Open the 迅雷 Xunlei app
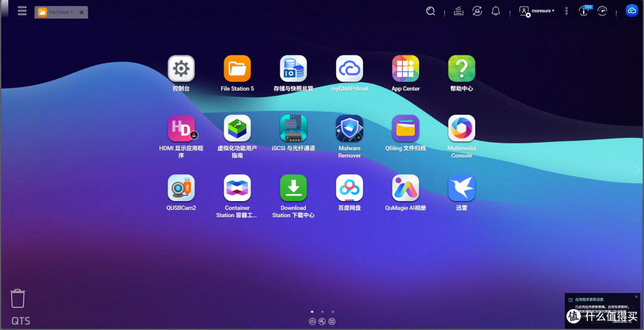Viewport: 644px width, 330px height. point(462,188)
